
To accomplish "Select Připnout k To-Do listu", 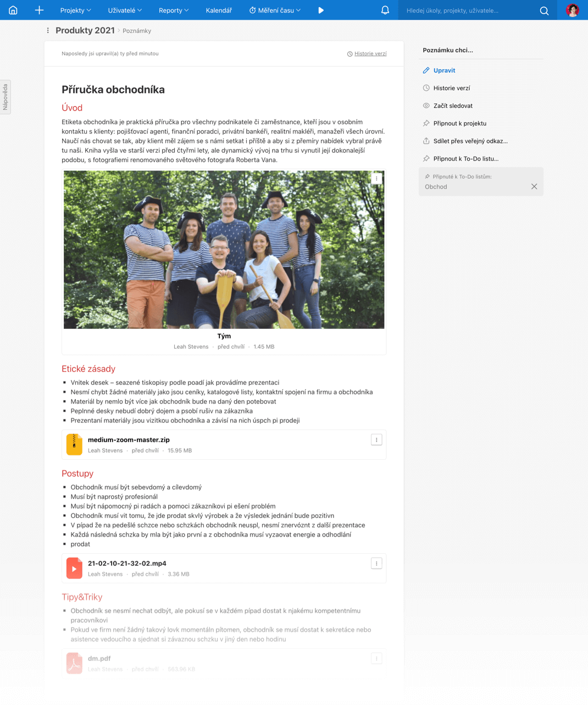I will 466,158.
